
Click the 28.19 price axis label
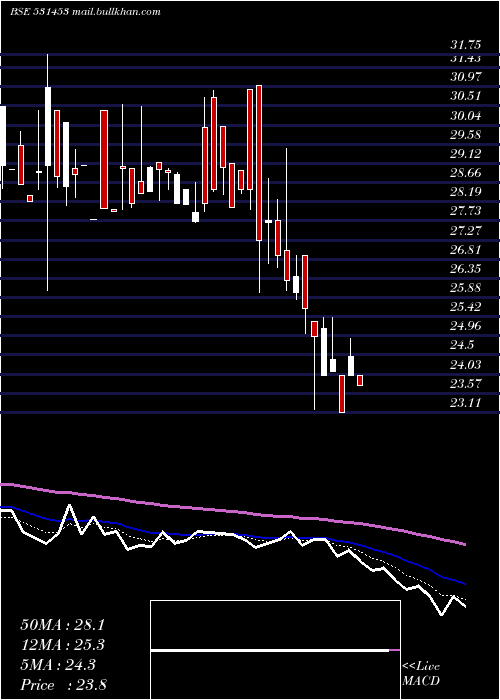(466, 192)
